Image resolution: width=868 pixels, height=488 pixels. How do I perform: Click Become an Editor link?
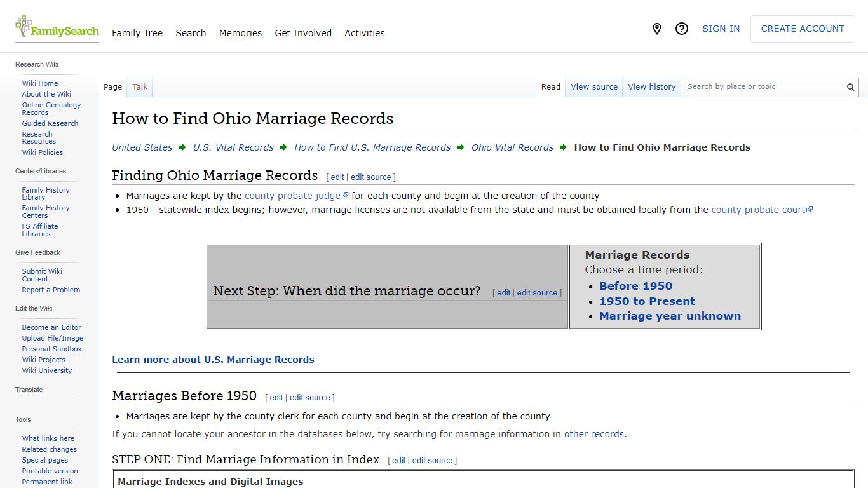click(x=51, y=327)
